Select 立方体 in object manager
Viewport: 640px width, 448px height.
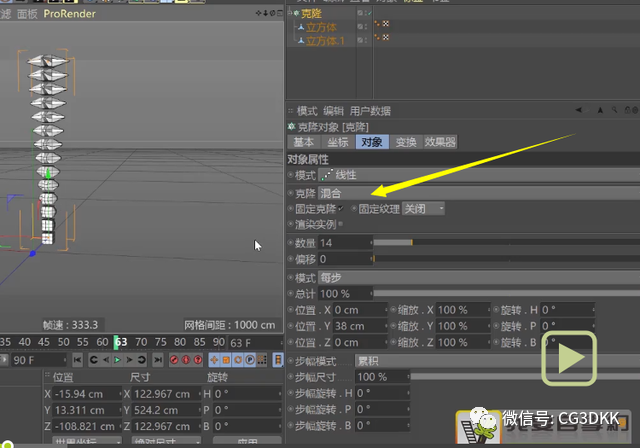point(321,27)
